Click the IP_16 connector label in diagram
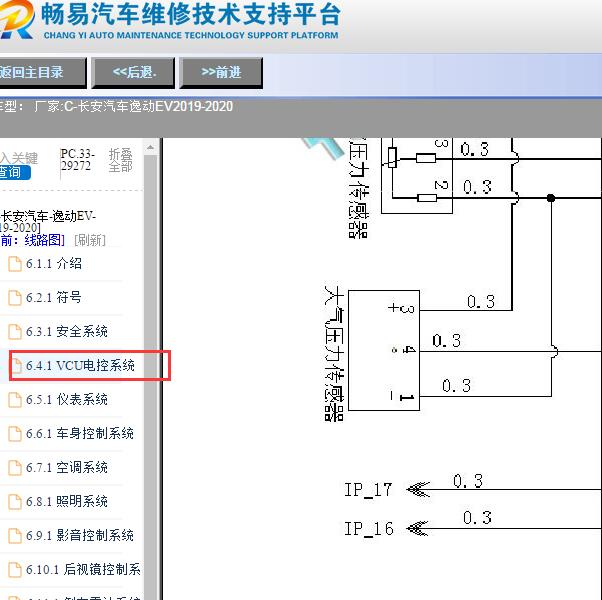602x600 pixels. coord(369,529)
